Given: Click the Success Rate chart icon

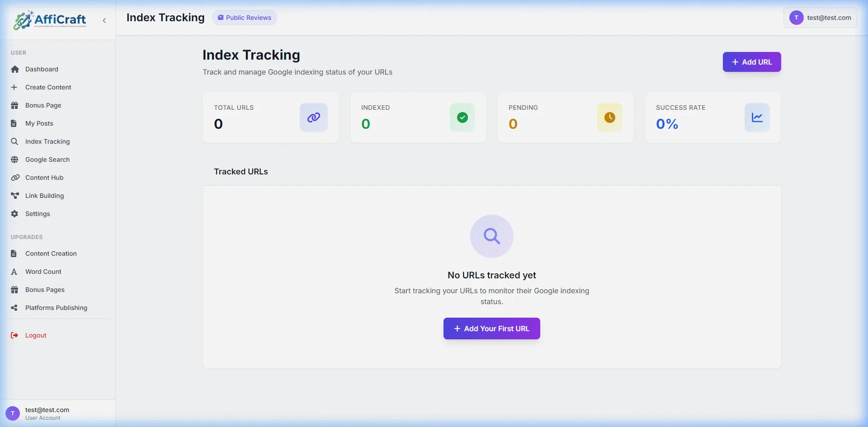Looking at the screenshot, I should point(757,117).
